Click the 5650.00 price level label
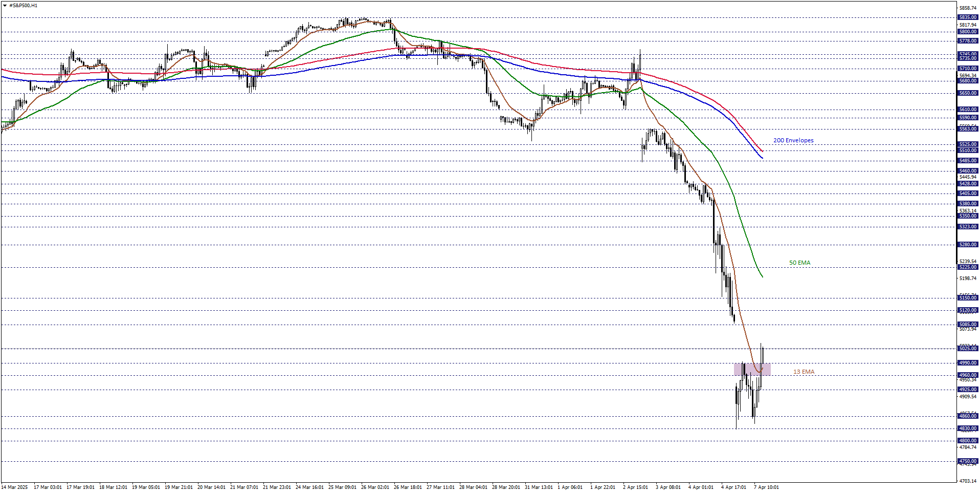Screen dimensions: 980x493 pos(968,93)
